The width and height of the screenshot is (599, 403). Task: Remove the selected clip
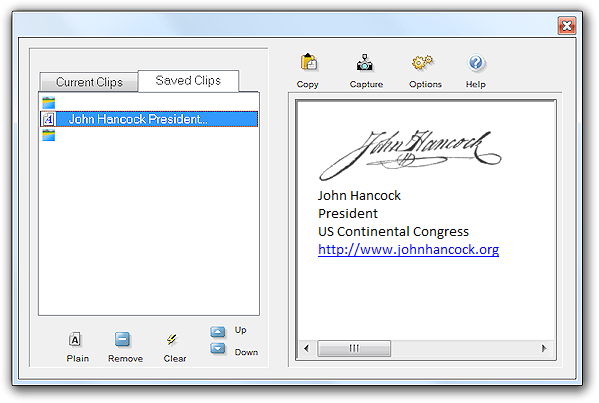click(122, 339)
